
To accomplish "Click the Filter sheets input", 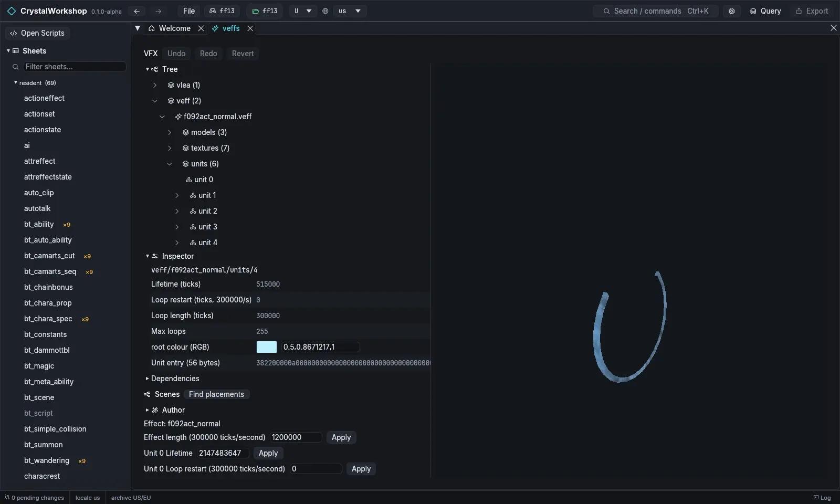I will pos(75,67).
